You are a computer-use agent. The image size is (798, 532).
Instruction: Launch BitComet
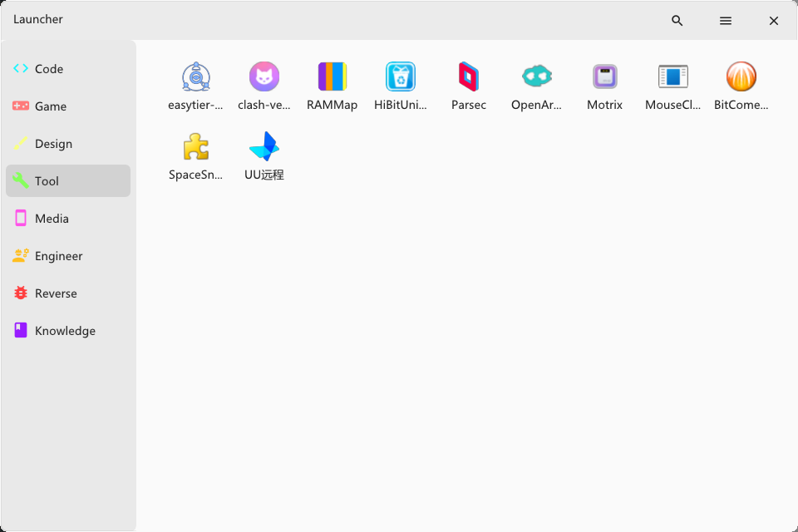point(741,76)
